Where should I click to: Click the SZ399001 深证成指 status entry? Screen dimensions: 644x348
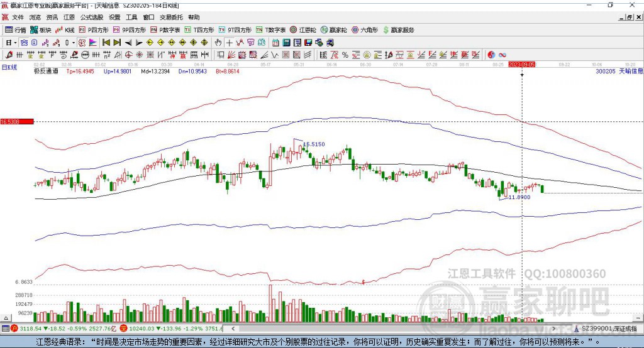coord(606,329)
